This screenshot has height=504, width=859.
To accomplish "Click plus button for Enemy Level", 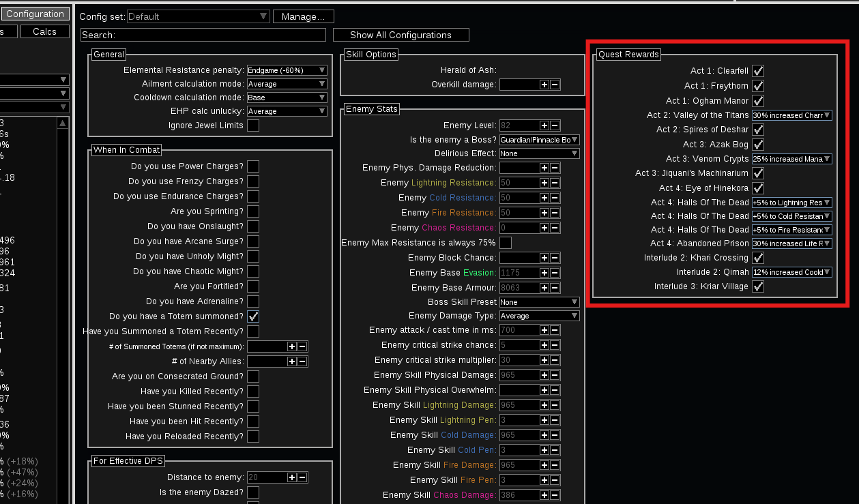I will click(x=544, y=125).
